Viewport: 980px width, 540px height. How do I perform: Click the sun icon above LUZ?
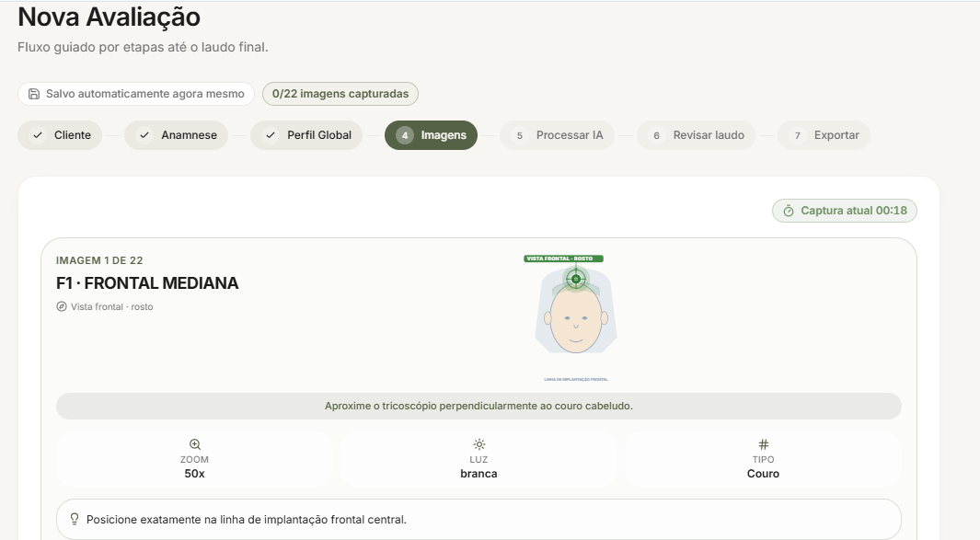[x=478, y=444]
